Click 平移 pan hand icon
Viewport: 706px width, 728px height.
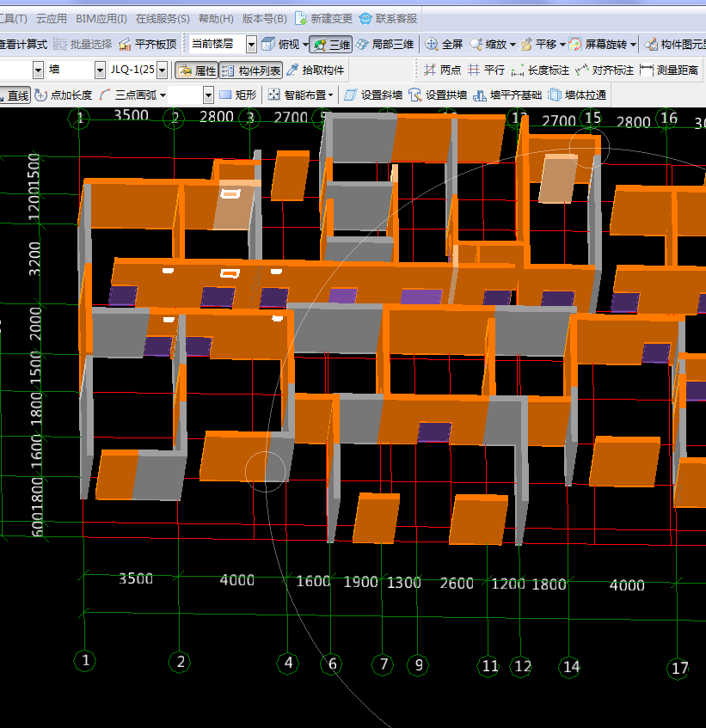click(x=525, y=44)
